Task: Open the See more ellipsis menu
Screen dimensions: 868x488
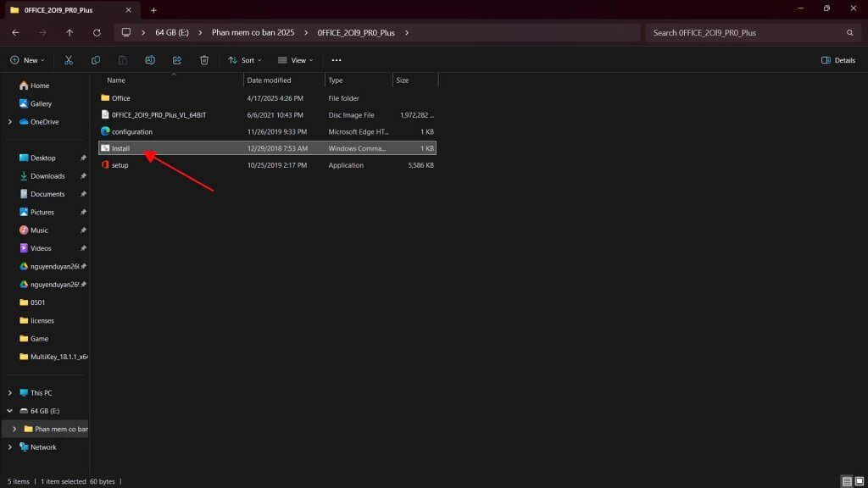Action: click(337, 60)
